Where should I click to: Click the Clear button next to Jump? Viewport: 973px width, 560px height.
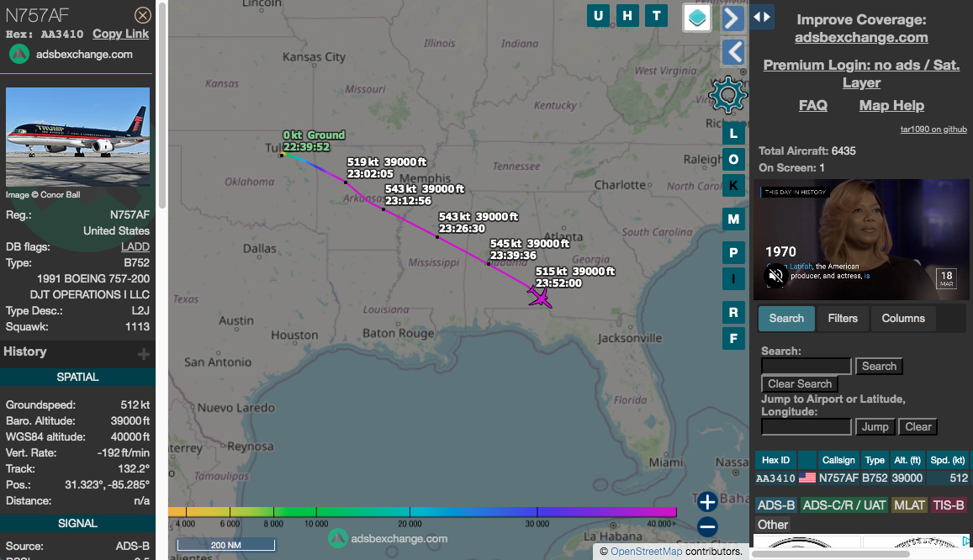[x=917, y=426]
